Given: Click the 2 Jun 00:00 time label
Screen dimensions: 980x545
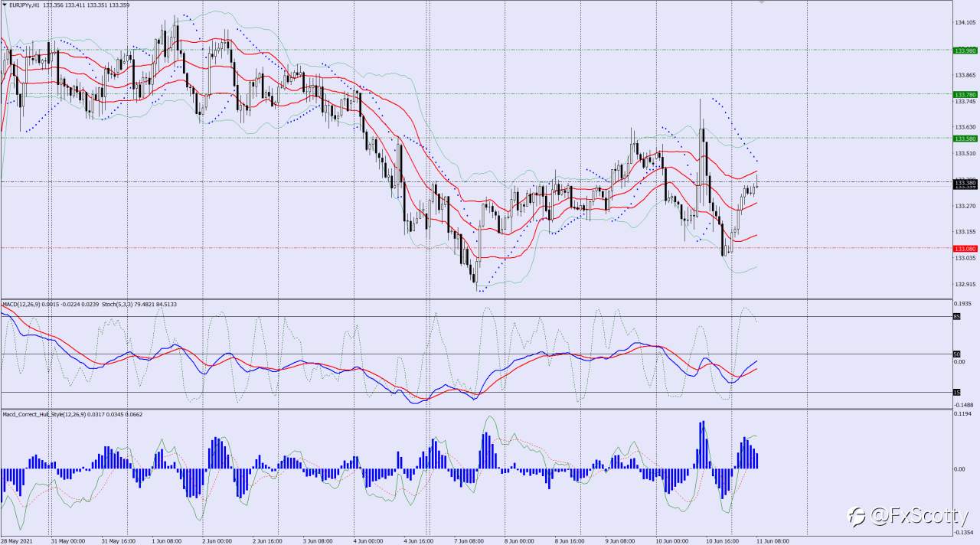Looking at the screenshot, I should click(x=219, y=540).
